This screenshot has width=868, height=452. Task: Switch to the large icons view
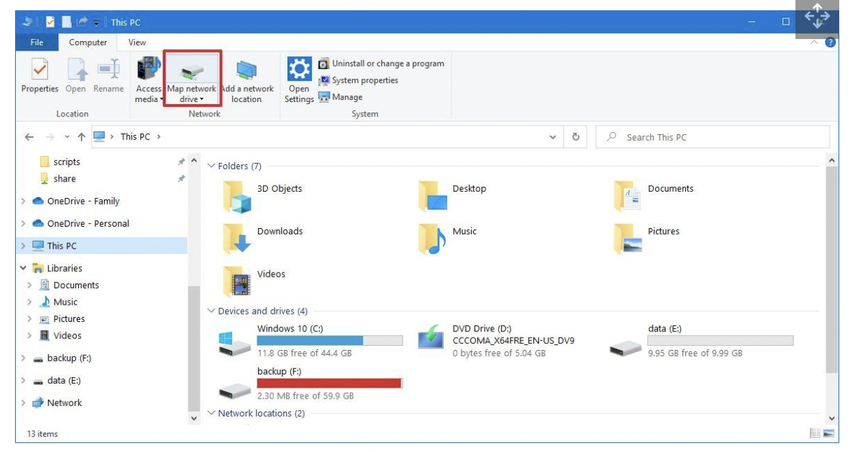[x=829, y=434]
